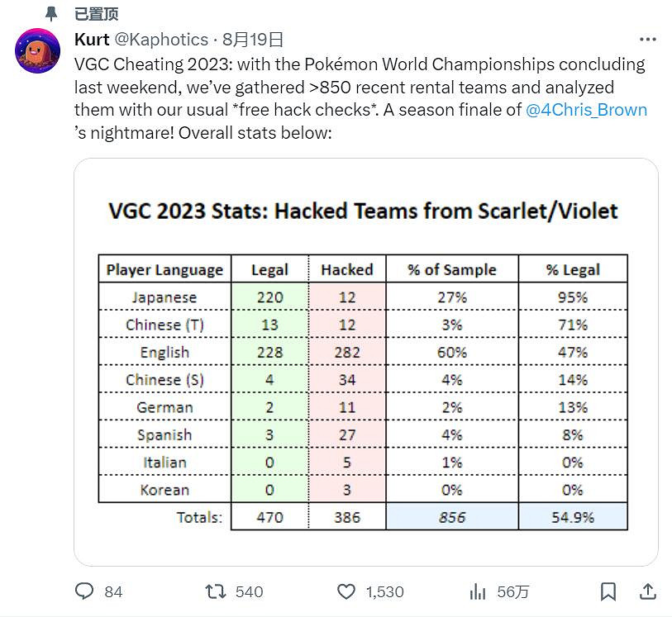Click the tweet body text

click(x=331, y=87)
